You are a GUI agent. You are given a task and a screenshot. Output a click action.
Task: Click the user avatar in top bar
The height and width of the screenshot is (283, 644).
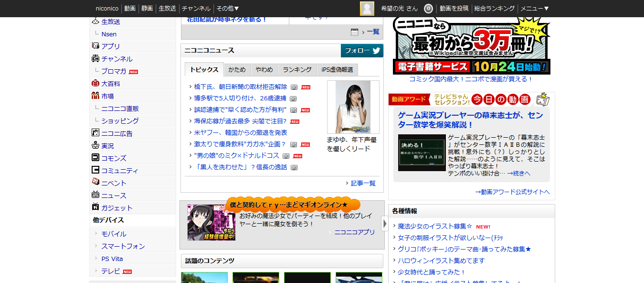click(x=367, y=9)
